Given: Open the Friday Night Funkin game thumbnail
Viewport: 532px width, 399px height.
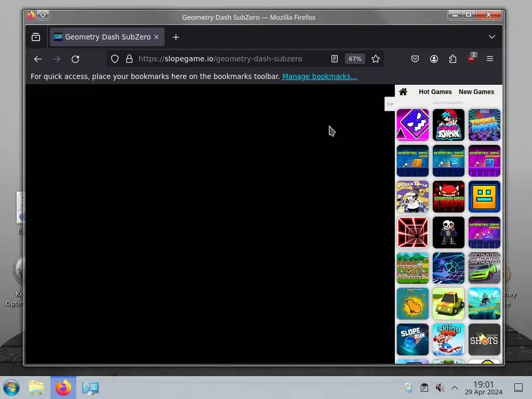Looking at the screenshot, I should (448, 125).
